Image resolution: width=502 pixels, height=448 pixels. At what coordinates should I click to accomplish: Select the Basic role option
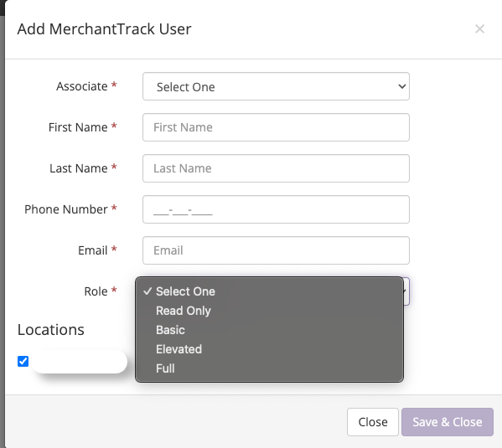[x=269, y=330]
